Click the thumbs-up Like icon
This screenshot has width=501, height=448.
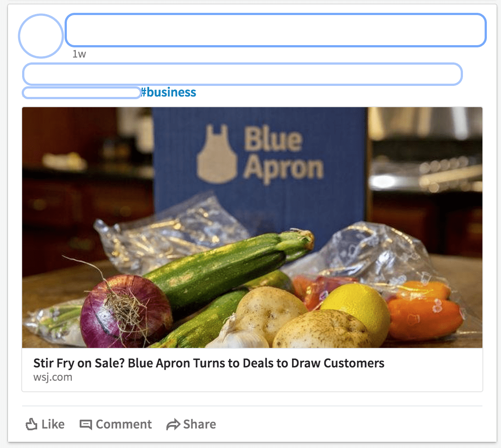click(31, 425)
